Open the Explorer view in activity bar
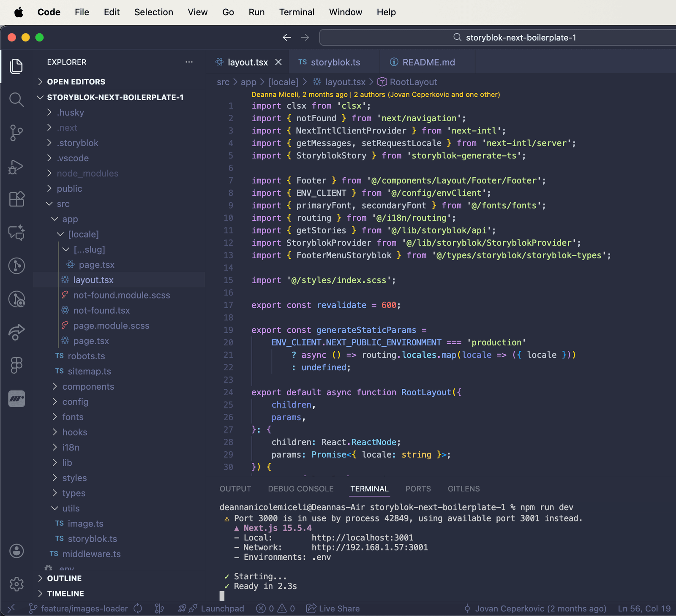Screen dimensions: 676x616 [16, 66]
